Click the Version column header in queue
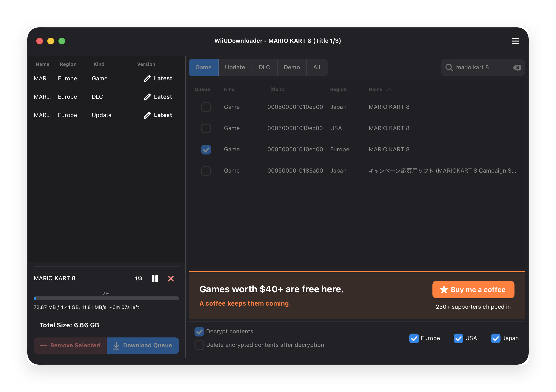 click(146, 64)
